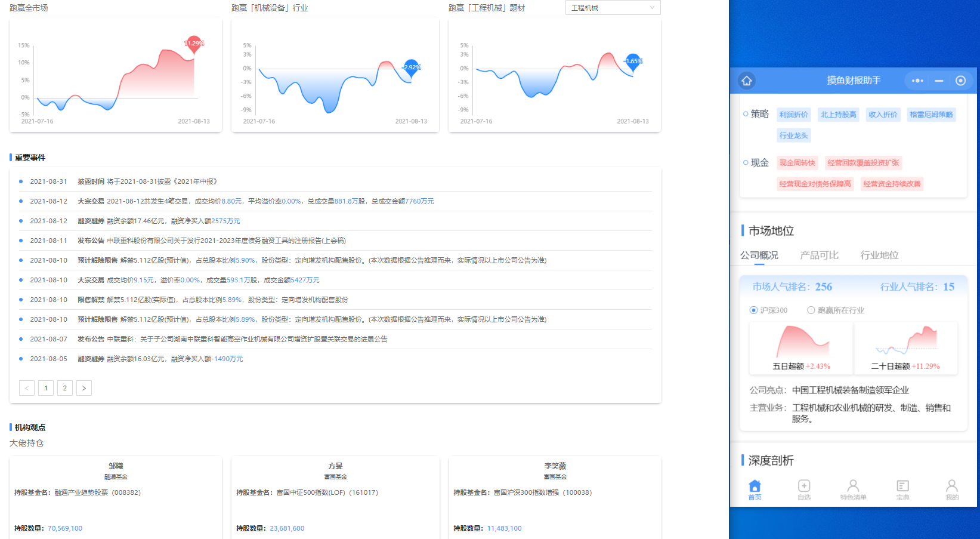Select page 1 of 重要事件 list

point(46,388)
